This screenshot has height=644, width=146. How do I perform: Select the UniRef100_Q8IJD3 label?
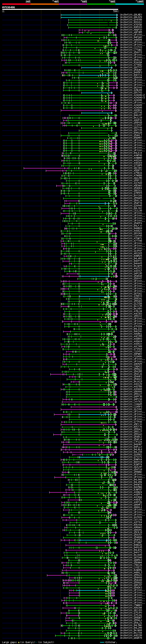coord(131,610)
